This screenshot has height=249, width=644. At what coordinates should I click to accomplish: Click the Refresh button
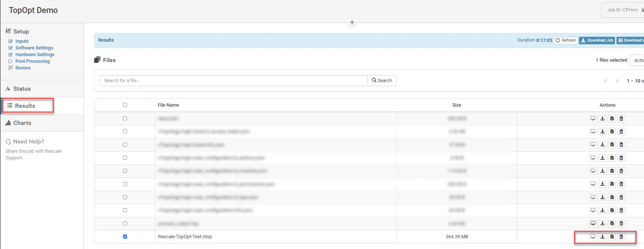click(x=566, y=41)
